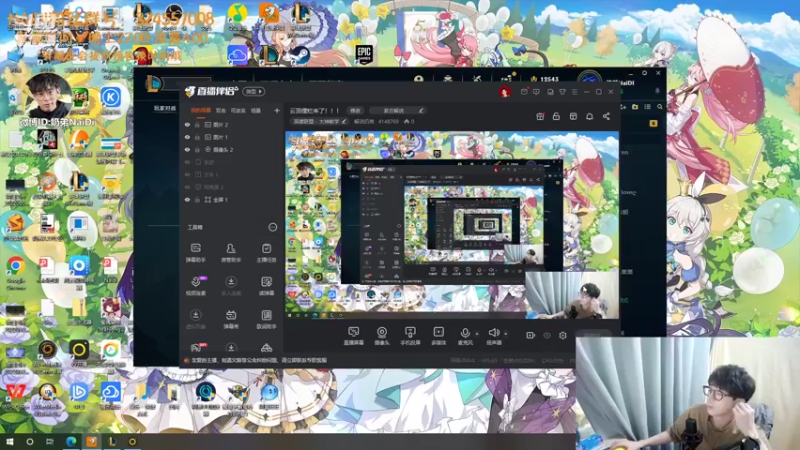Click the 麦克风 microphone icon
Viewport: 800px width, 450px height.
(465, 333)
